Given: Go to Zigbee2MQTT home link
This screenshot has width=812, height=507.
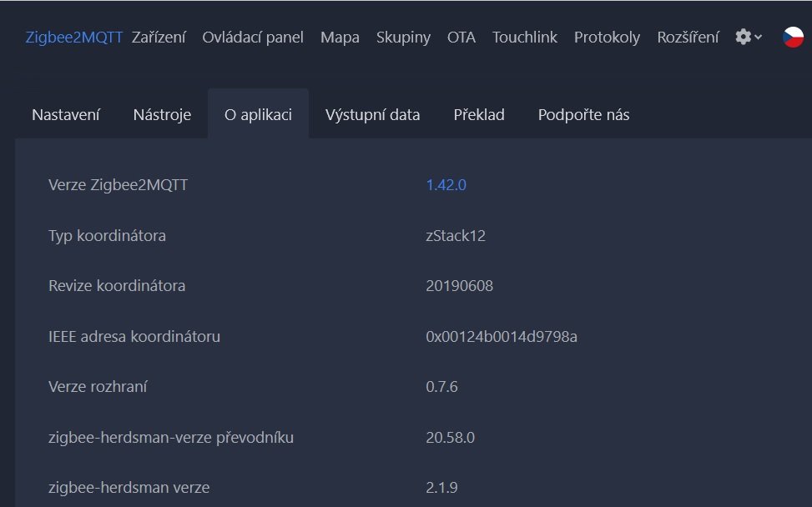Looking at the screenshot, I should (74, 38).
